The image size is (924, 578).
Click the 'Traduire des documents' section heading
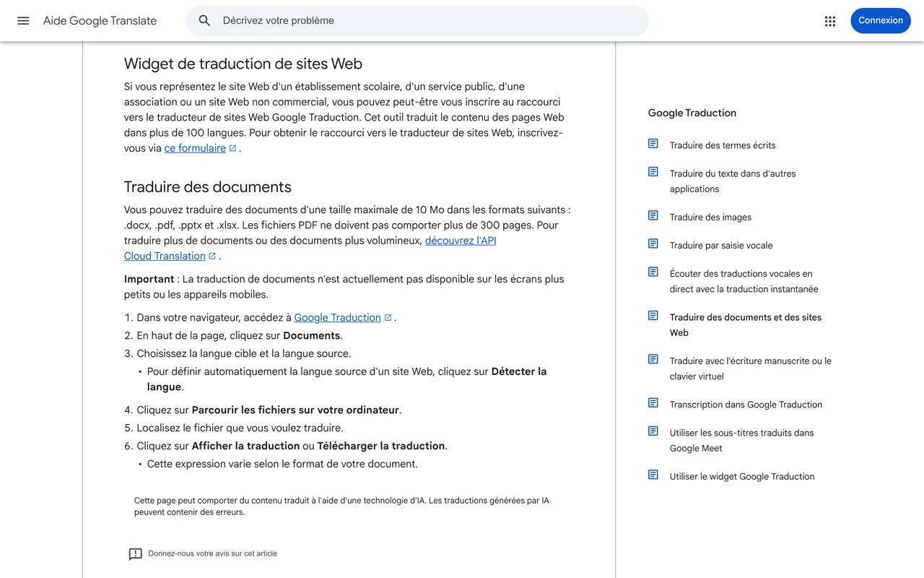[208, 187]
